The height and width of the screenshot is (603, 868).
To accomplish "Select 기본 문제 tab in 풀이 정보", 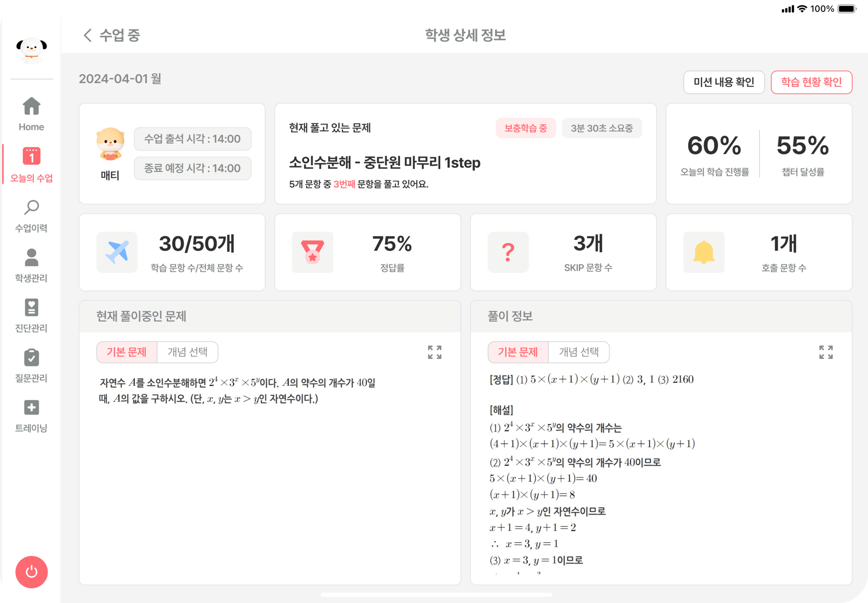I will [518, 352].
